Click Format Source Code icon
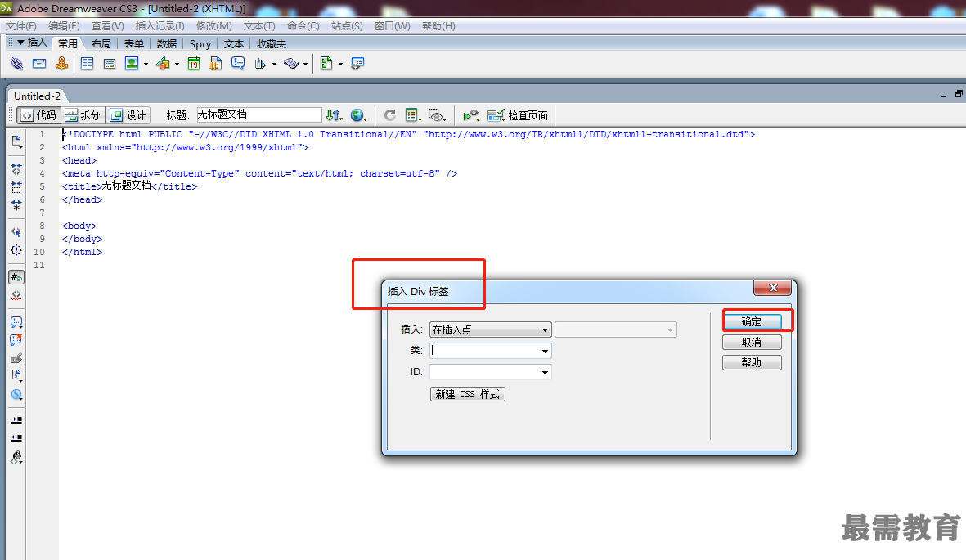Screen dimensions: 966x560 16,457
